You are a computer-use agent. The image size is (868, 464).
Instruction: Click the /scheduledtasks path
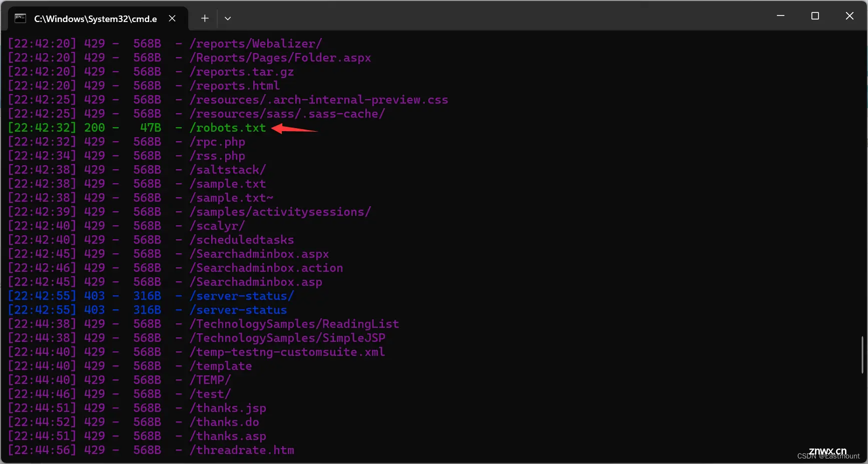click(x=242, y=240)
